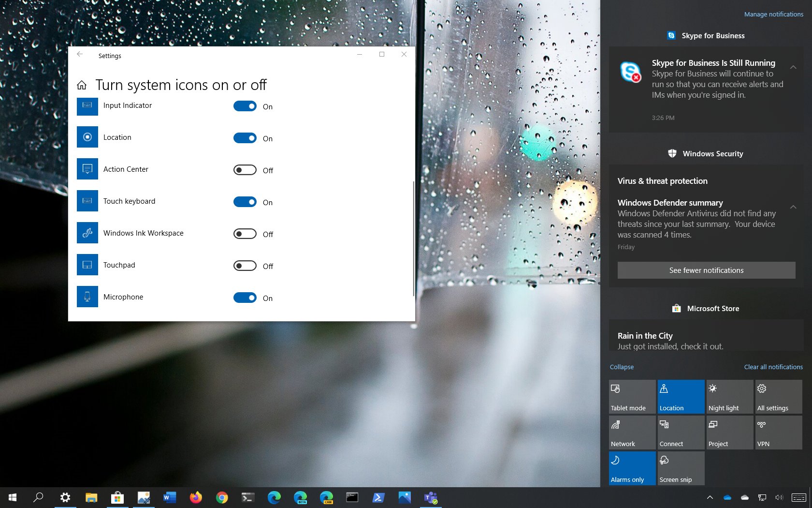
Task: Open the All settings quick action
Action: [x=778, y=396]
